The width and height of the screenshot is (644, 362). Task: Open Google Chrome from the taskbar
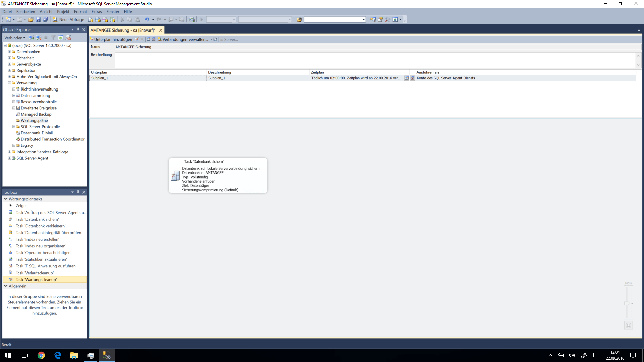click(41, 355)
